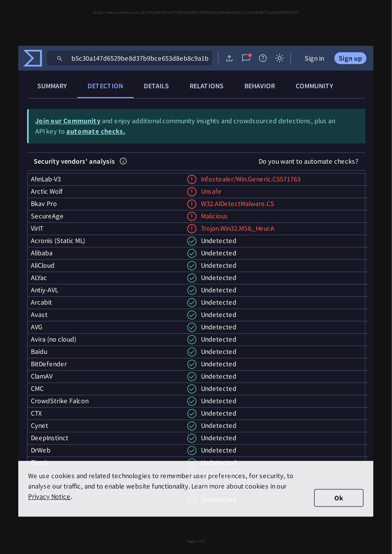The width and height of the screenshot is (392, 554).
Task: Go to the RELATIONS tab
Action: [206, 86]
